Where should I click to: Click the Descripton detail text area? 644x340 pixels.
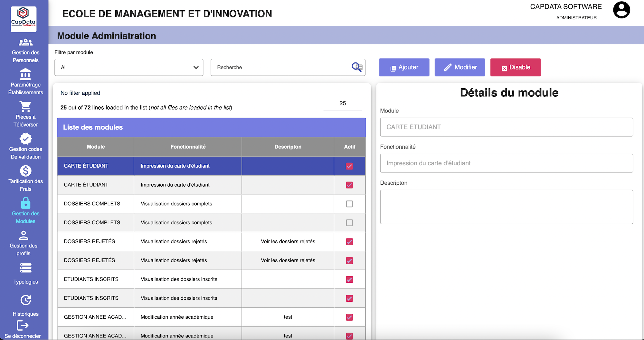click(x=507, y=207)
